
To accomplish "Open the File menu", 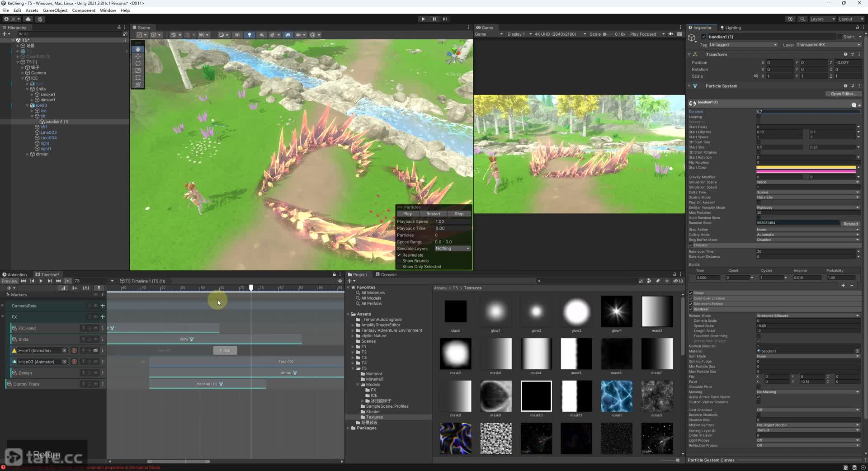I will [5, 10].
